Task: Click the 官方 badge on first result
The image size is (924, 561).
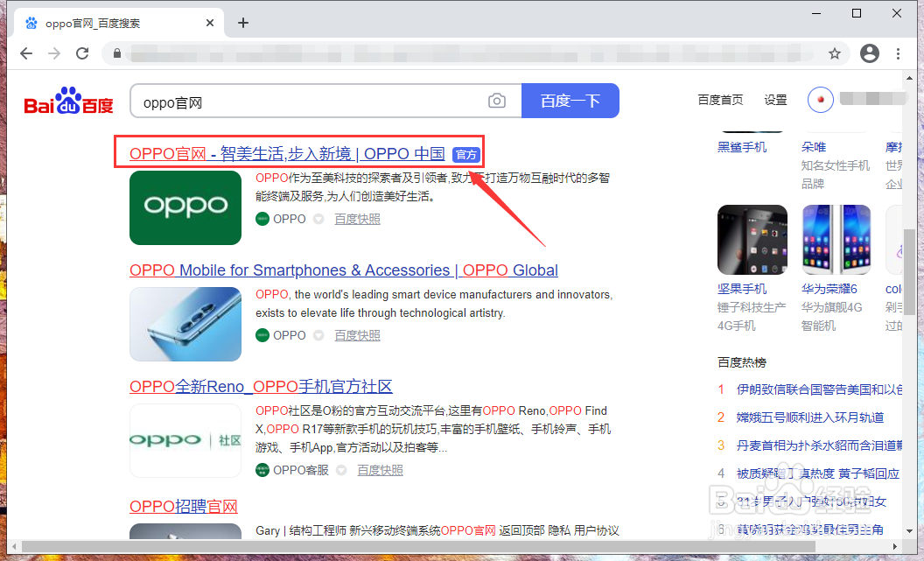Action: point(466,154)
